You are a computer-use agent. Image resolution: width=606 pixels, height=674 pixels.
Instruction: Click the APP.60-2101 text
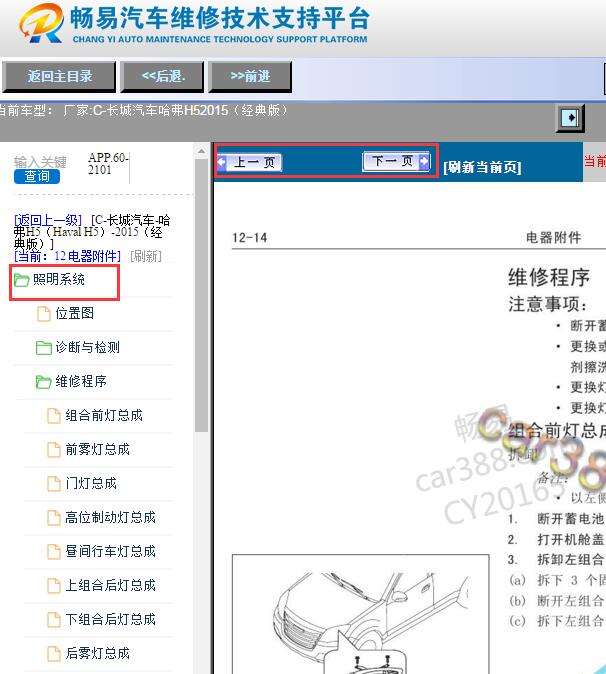[x=108, y=163]
